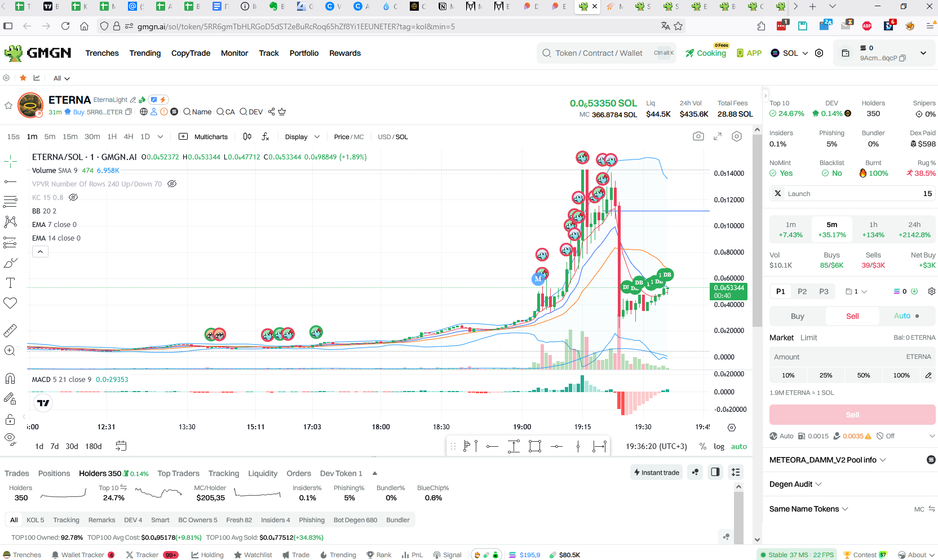Select the zoom in tool
Image resolution: width=938 pixels, height=560 pixels.
(x=10, y=350)
